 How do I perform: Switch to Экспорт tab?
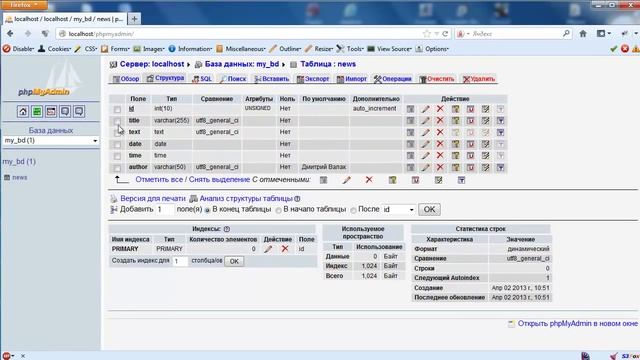313,79
